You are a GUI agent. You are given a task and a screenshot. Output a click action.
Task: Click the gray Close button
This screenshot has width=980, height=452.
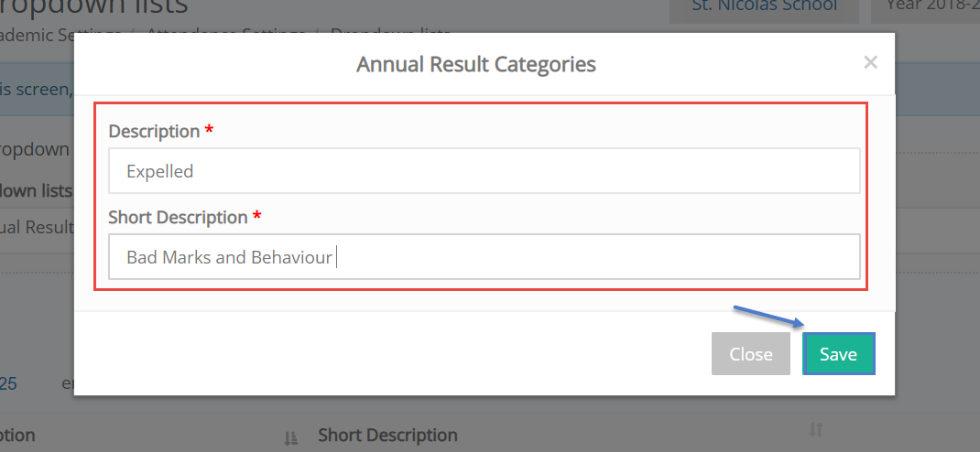coord(751,354)
